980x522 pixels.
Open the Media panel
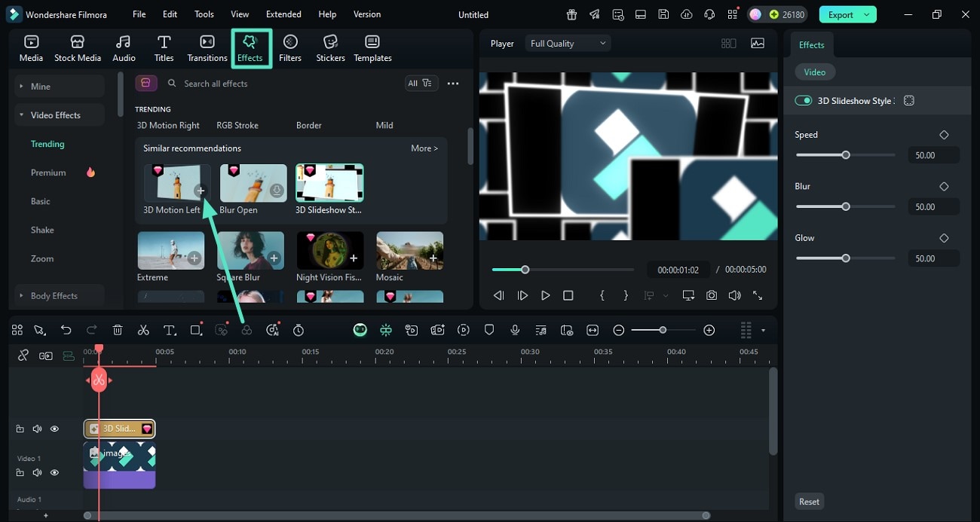click(x=31, y=48)
